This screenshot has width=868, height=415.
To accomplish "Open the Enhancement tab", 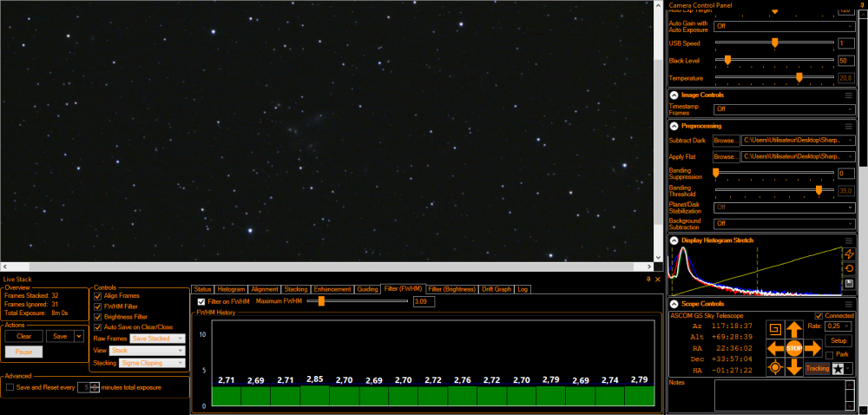I will point(332,289).
